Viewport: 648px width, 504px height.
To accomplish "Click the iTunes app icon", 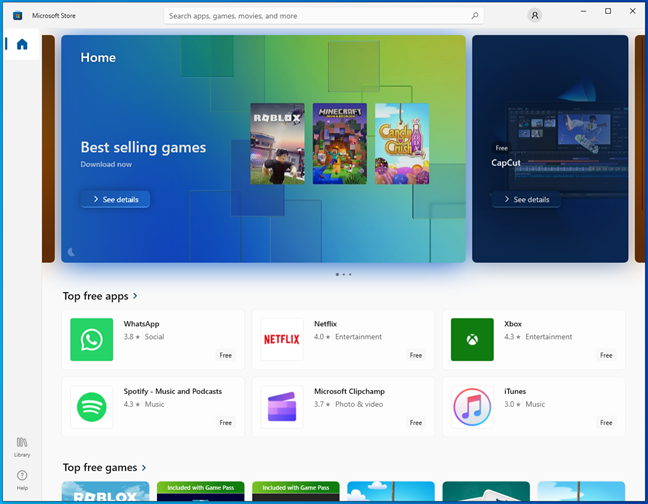I will click(472, 407).
